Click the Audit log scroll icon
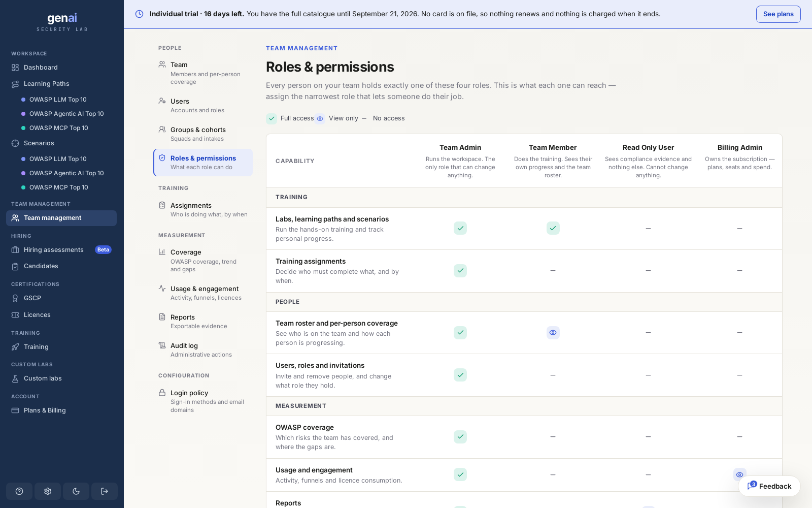This screenshot has height=508, width=812. pos(162,345)
